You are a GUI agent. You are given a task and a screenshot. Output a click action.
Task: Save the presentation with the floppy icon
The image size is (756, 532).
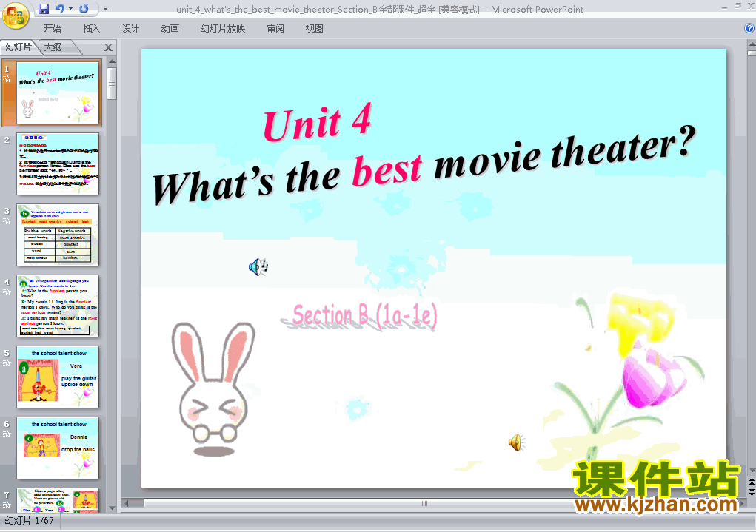point(44,9)
